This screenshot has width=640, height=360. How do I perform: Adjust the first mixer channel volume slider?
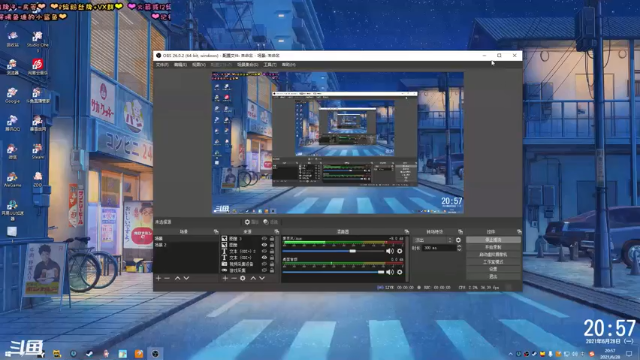coord(352,251)
